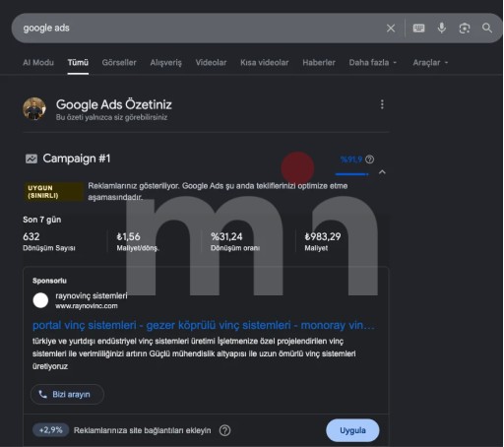Viewport: 504px width, 447px height.
Task: Click the Uygula button
Action: tap(352, 430)
